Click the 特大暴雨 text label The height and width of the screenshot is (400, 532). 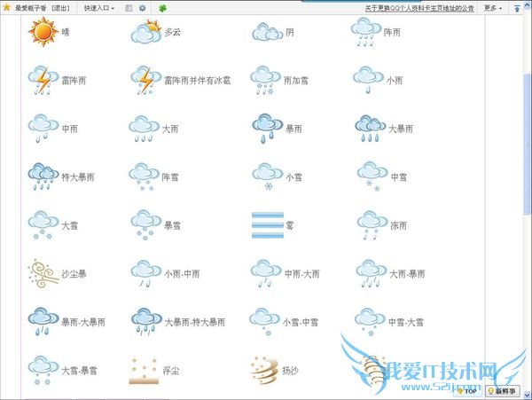[78, 177]
